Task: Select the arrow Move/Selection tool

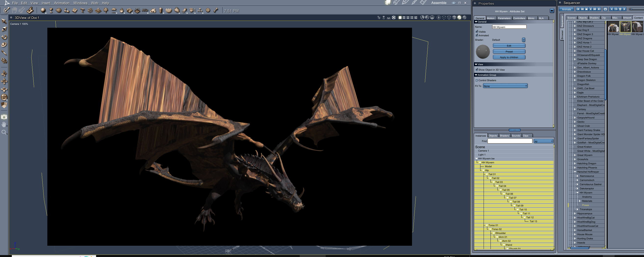Action: (4, 21)
